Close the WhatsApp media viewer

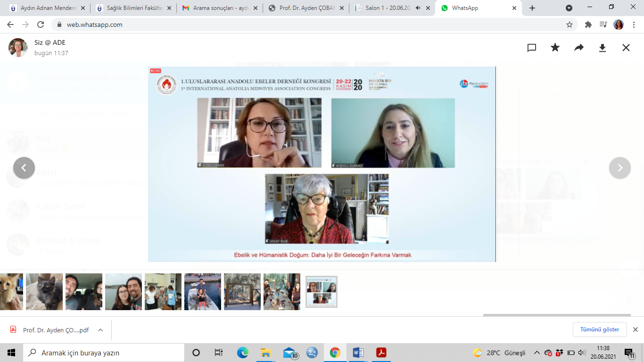point(626,48)
